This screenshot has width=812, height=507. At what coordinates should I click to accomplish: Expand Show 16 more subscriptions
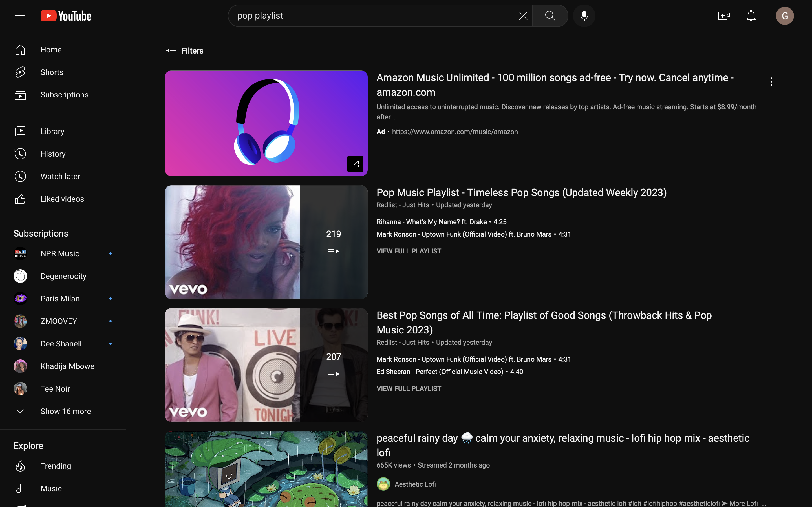(x=65, y=411)
